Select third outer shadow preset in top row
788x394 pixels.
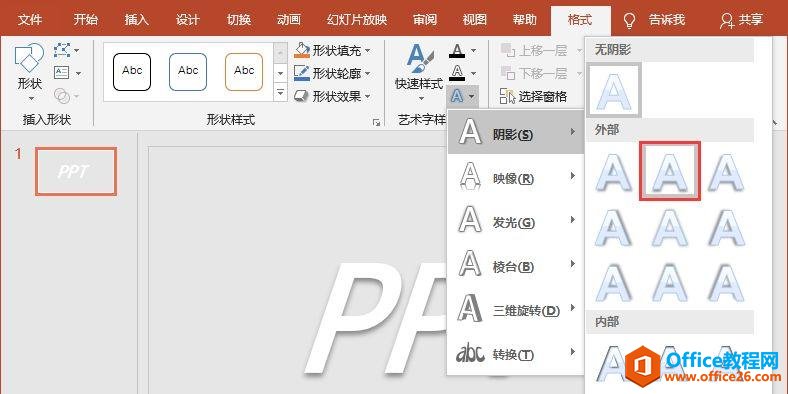(725, 172)
